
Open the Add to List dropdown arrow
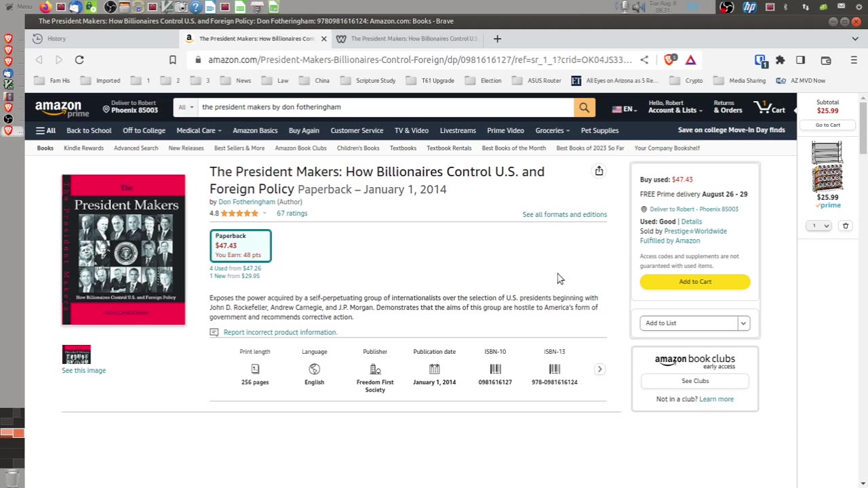pyautogui.click(x=743, y=323)
